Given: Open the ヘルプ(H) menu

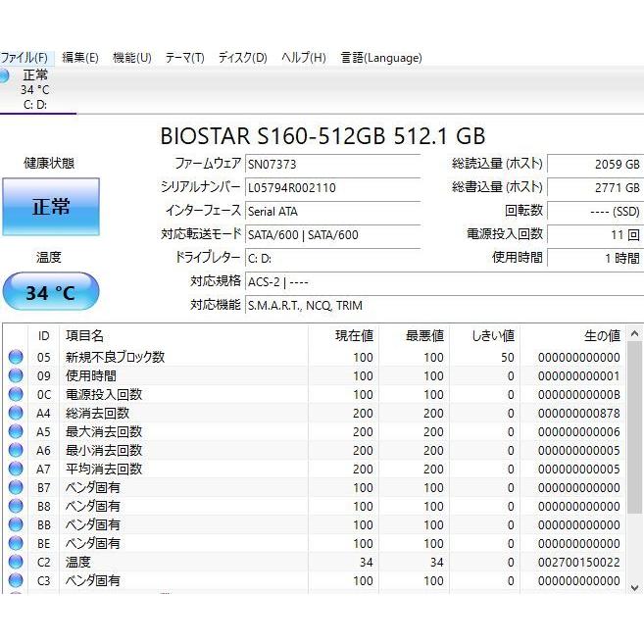Looking at the screenshot, I should click(x=304, y=57).
